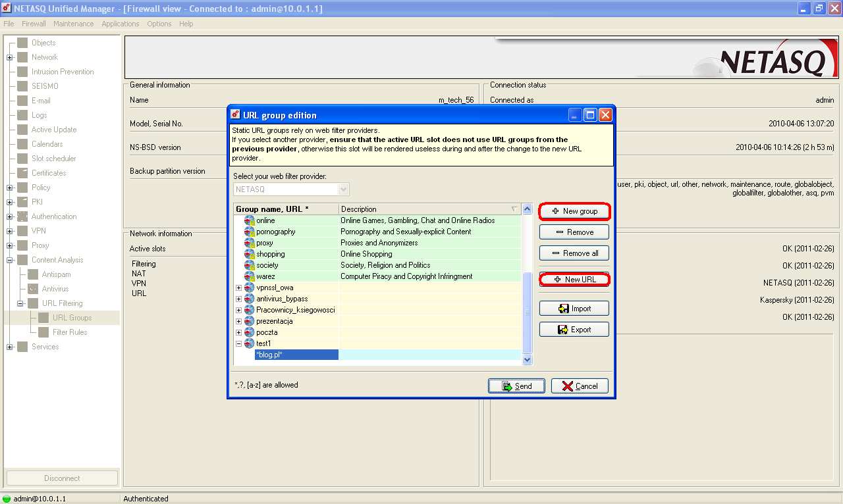Viewport: 843px width, 504px height.
Task: Click the test1 group icon
Action: (249, 343)
